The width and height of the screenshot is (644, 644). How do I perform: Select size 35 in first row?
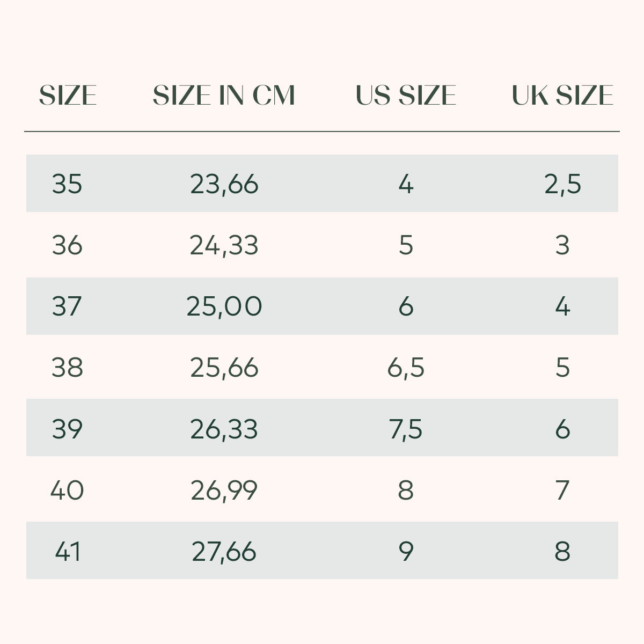[67, 184]
